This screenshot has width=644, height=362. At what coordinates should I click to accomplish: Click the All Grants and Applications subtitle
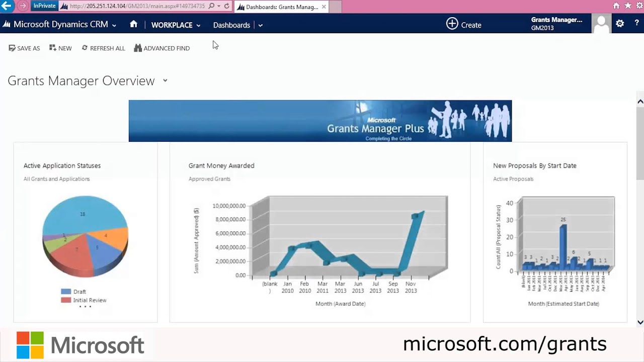[x=56, y=179]
